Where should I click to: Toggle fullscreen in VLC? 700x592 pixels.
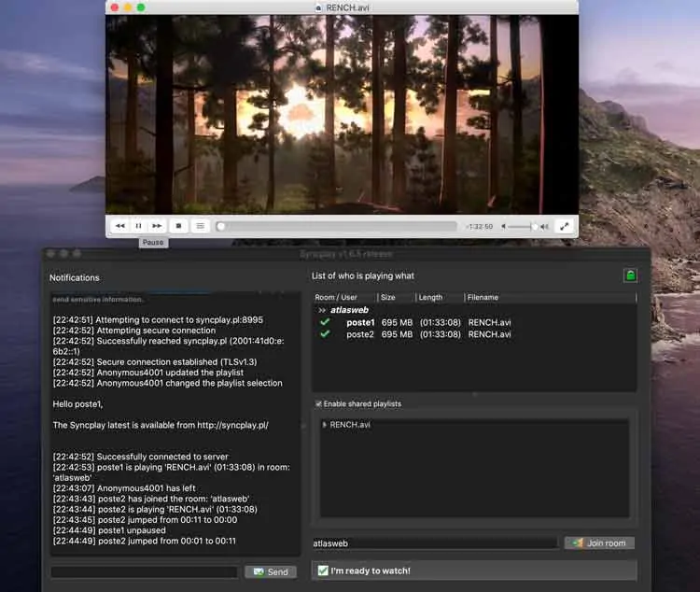point(565,226)
